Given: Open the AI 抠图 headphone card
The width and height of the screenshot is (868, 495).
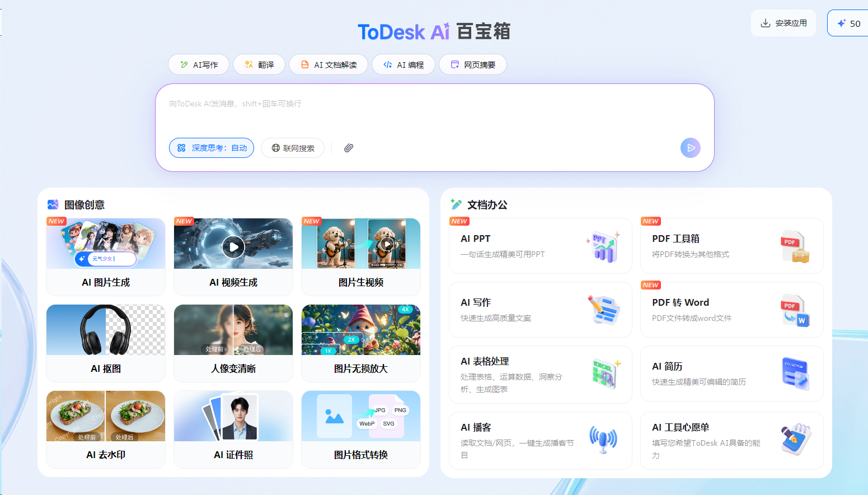Looking at the screenshot, I should [x=106, y=343].
